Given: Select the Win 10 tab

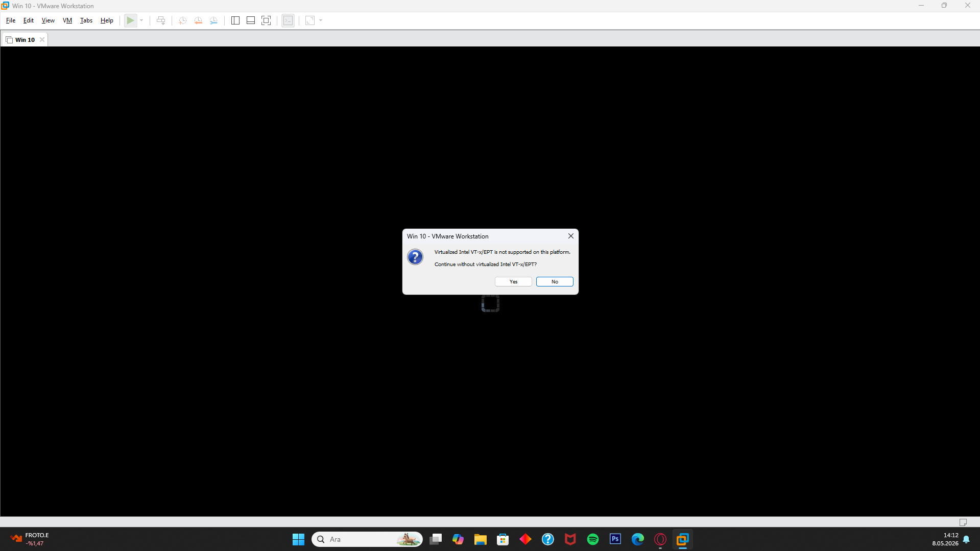Looking at the screenshot, I should (25, 40).
